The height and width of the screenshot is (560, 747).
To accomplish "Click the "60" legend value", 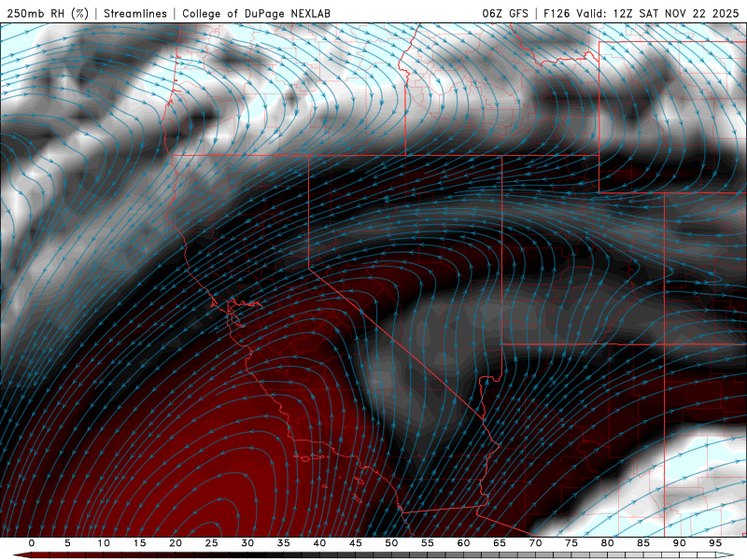I will 463,543.
